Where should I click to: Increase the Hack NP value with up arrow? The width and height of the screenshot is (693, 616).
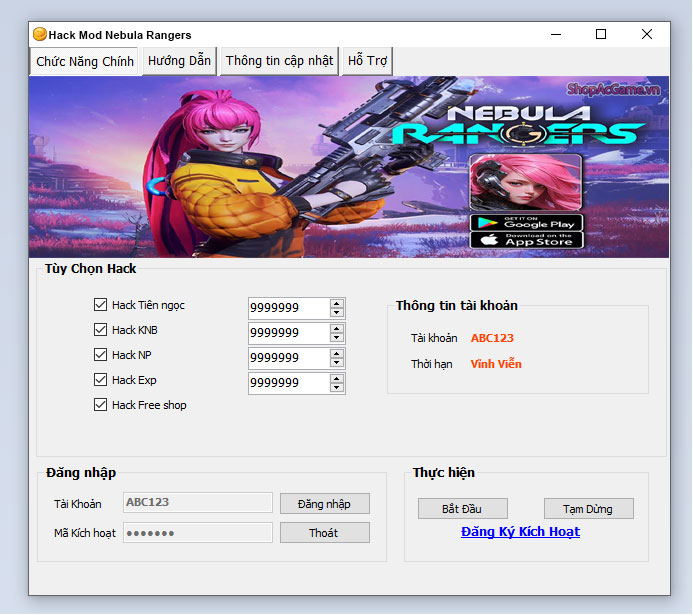click(337, 354)
